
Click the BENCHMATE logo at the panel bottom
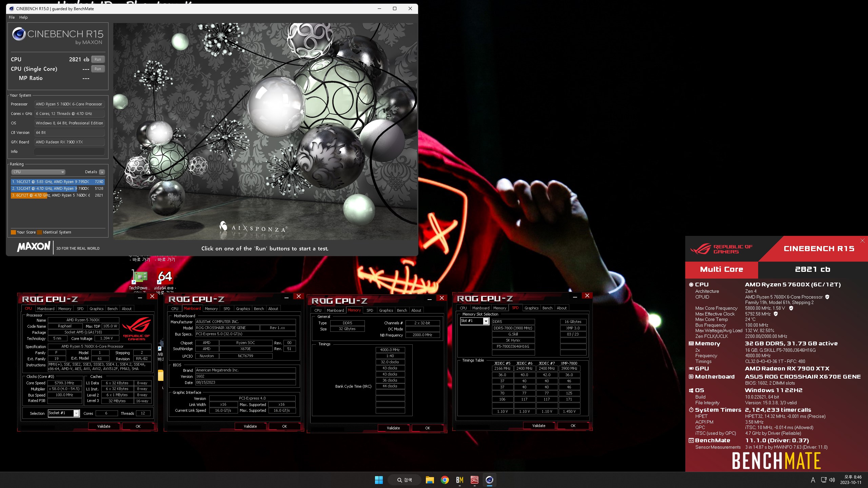click(776, 461)
